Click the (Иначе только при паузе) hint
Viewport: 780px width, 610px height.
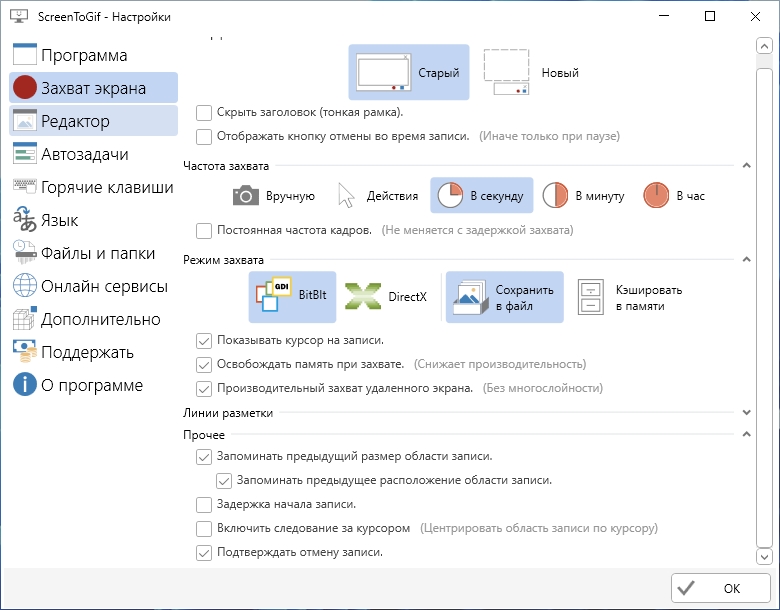549,136
